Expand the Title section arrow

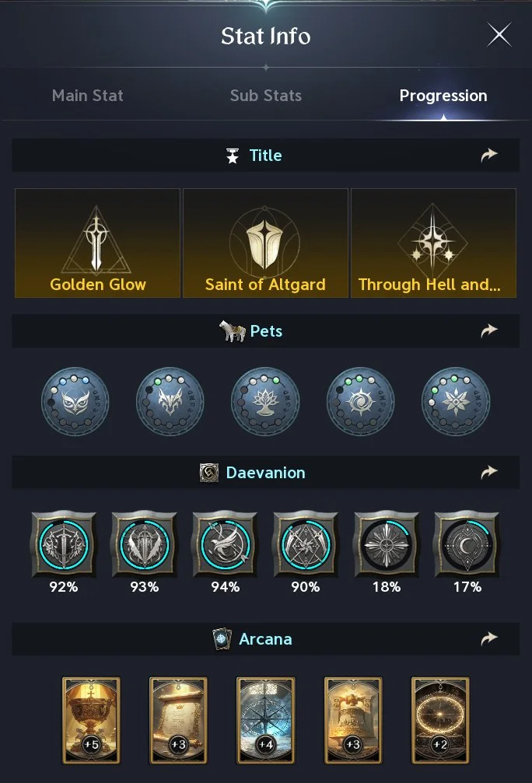488,156
